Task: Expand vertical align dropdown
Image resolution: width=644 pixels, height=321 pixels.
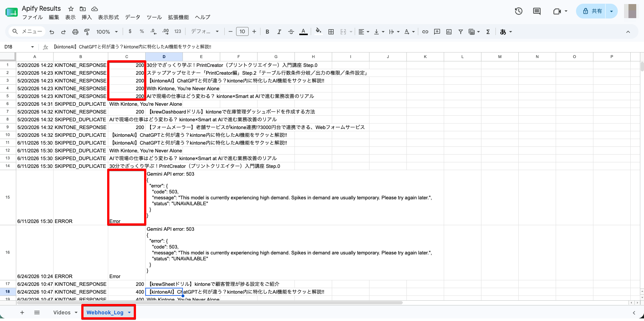Action: (383, 32)
